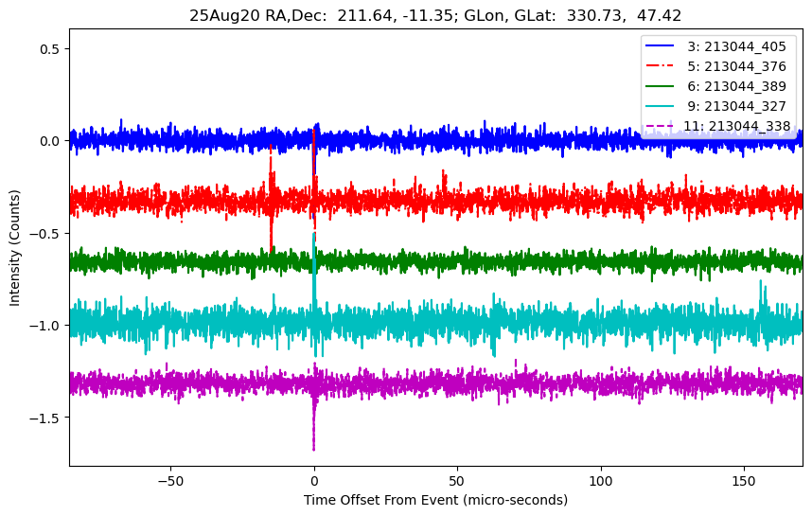Click the y-axis tick label 0.0
Viewport: 812px width, 516px height.
50,141
